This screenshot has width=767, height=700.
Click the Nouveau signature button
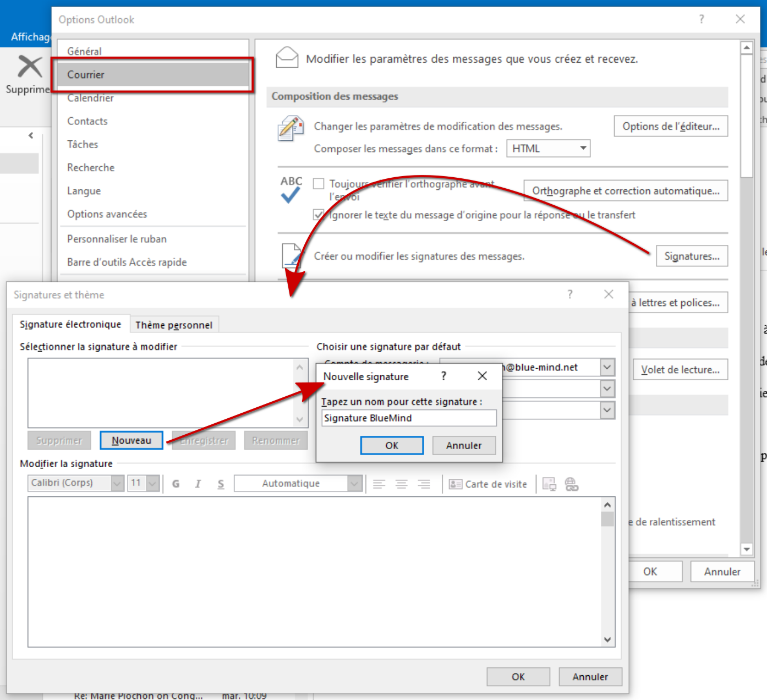click(x=132, y=441)
